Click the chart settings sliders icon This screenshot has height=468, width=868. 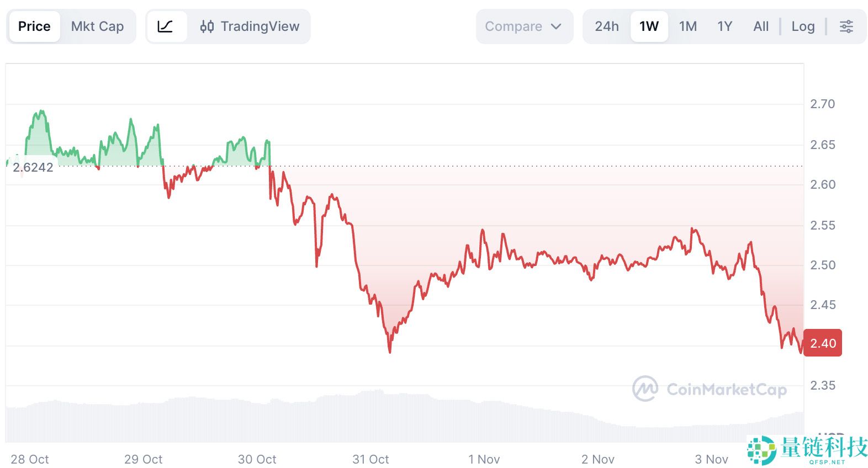(x=846, y=26)
